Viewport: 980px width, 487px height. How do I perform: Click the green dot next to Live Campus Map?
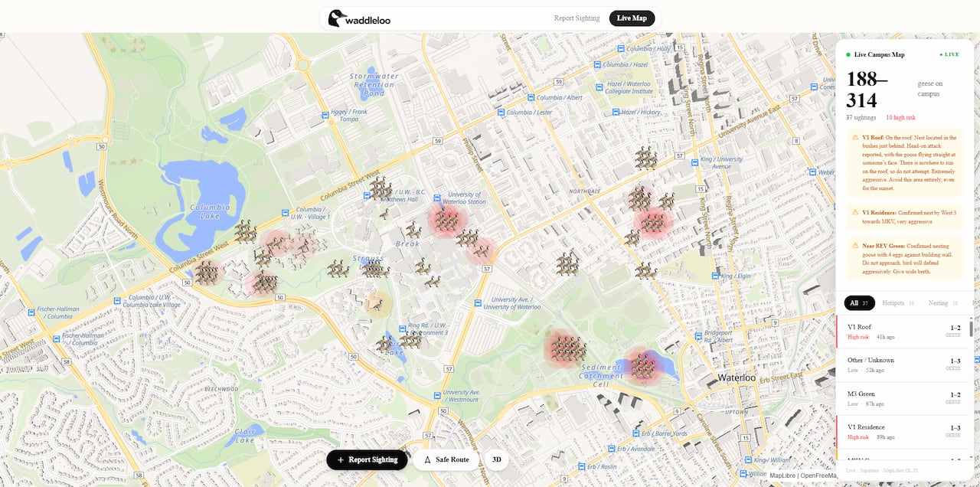(x=847, y=54)
